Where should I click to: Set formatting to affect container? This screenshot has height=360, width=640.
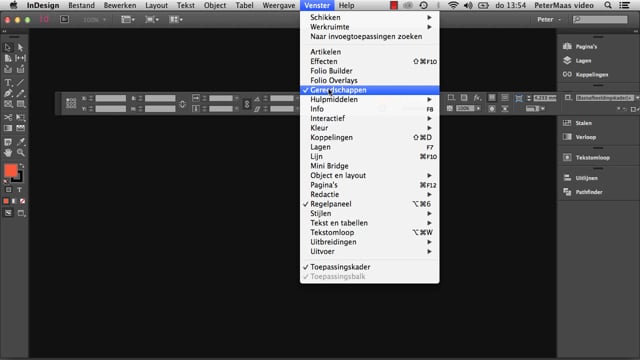pos(9,190)
